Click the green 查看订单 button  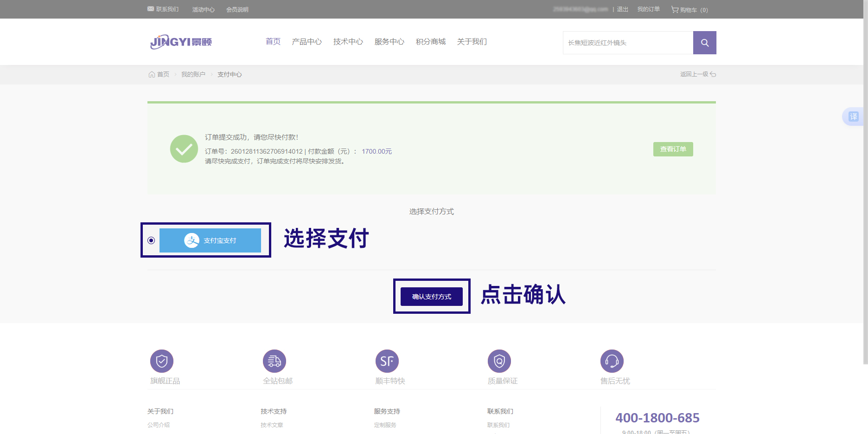(x=673, y=149)
